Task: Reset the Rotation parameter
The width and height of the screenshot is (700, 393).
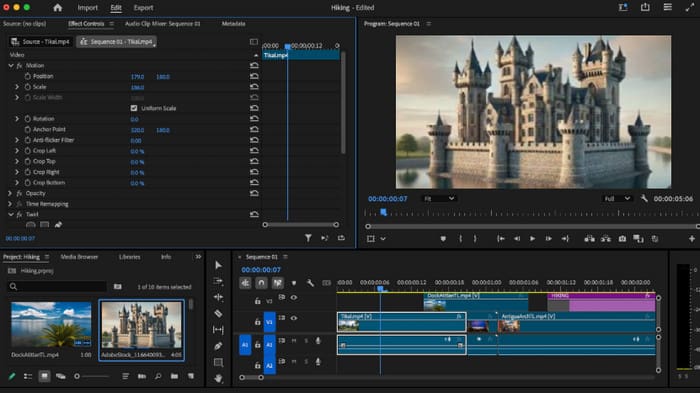Action: point(254,119)
